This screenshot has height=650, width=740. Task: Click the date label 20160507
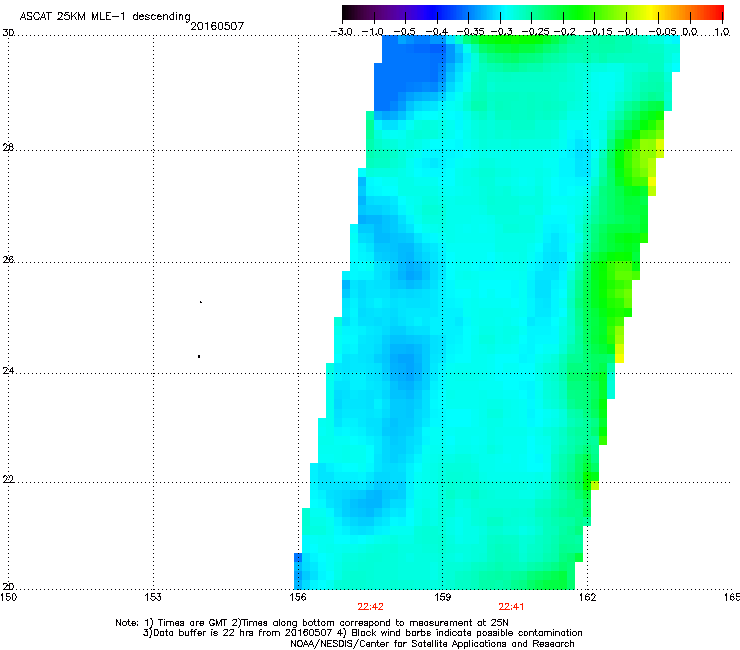click(x=217, y=26)
